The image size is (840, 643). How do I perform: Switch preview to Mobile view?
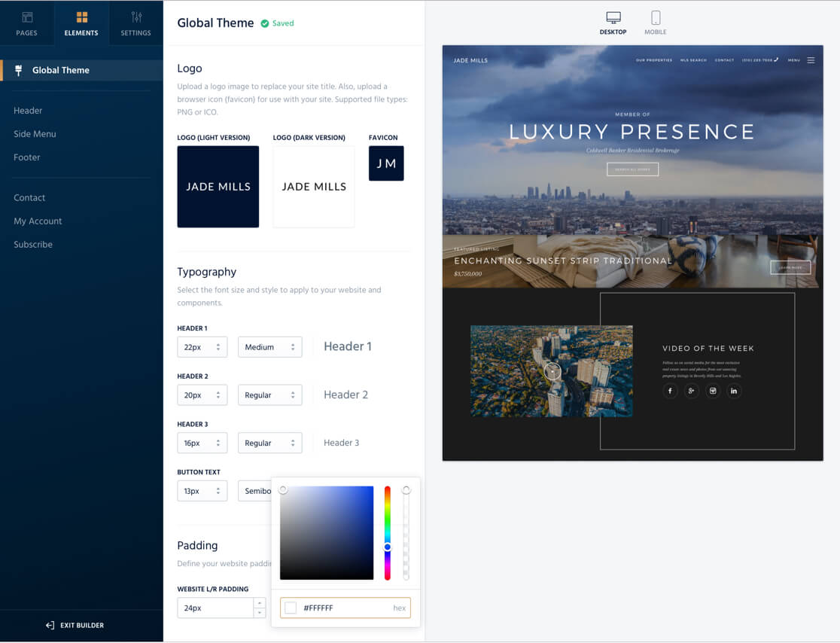655,23
